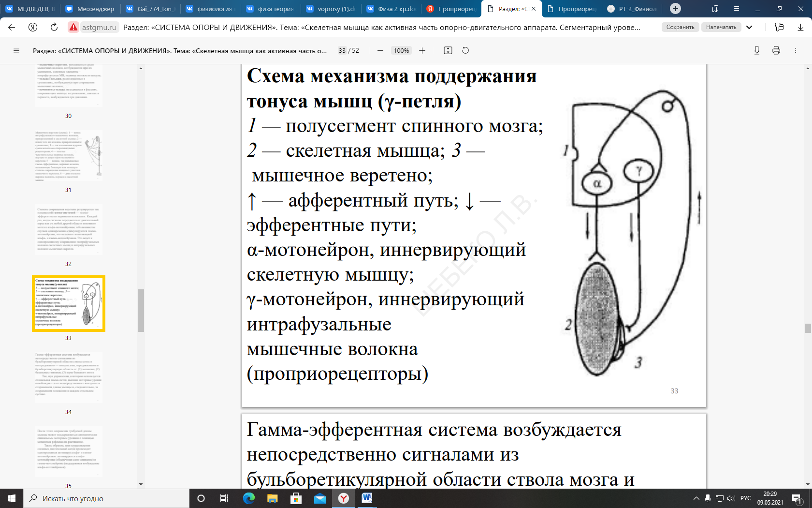Open Windows Start menu
This screenshot has height=508, width=812.
point(12,498)
